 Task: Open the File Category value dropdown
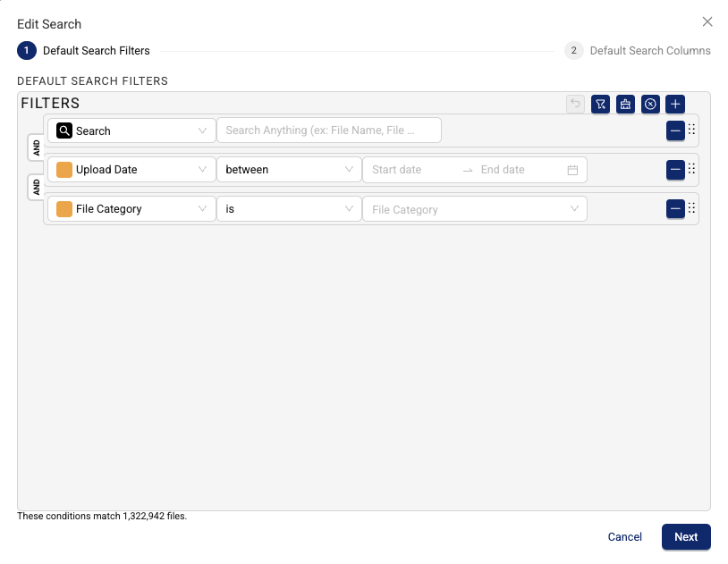[474, 208]
